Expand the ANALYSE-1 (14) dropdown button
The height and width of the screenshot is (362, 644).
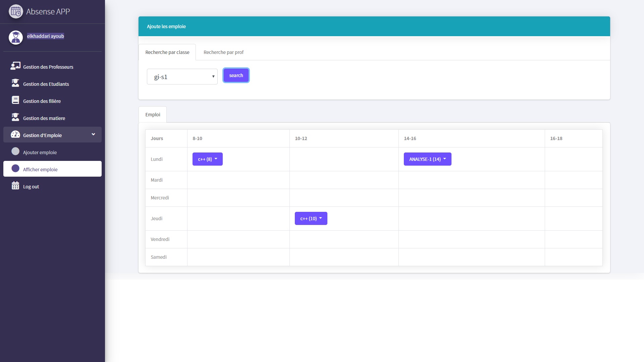click(x=427, y=159)
